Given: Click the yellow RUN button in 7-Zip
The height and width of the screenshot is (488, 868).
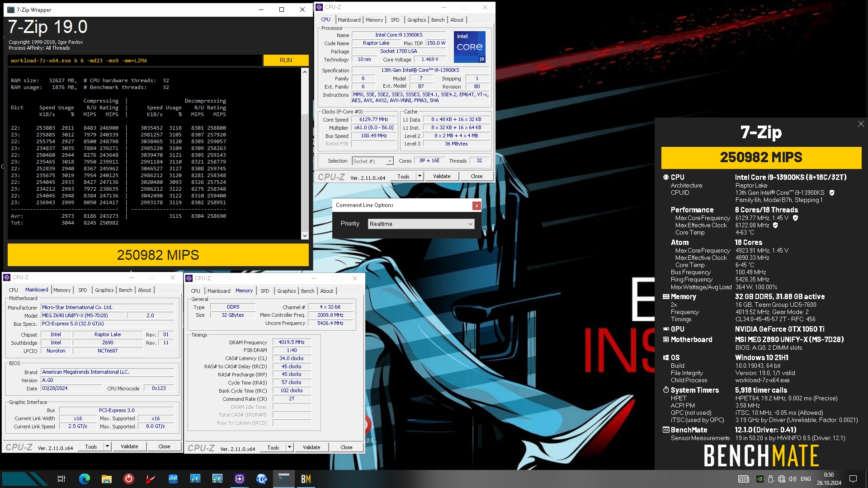Looking at the screenshot, I should pyautogui.click(x=286, y=60).
